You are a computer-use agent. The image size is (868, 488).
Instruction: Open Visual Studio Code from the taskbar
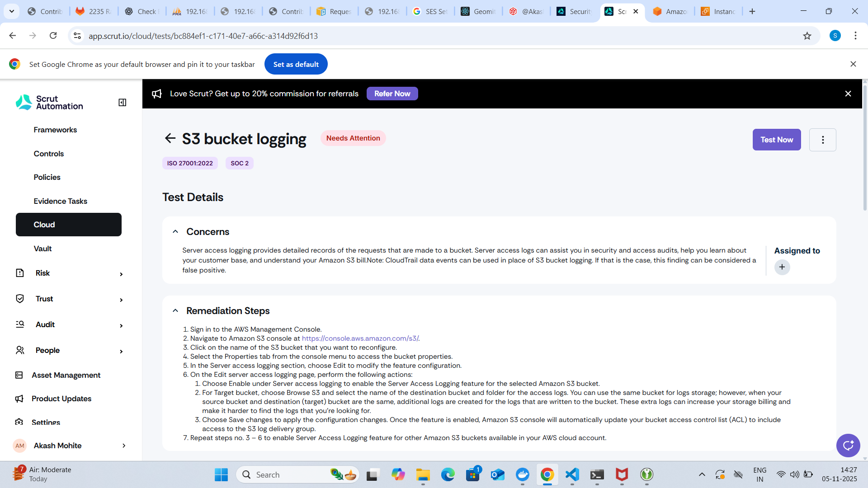572,474
